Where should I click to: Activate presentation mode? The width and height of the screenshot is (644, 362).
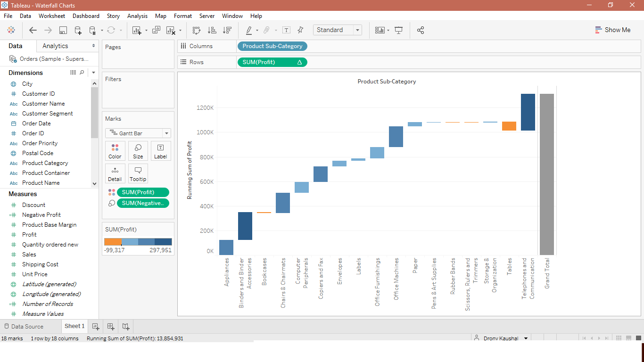(x=398, y=30)
